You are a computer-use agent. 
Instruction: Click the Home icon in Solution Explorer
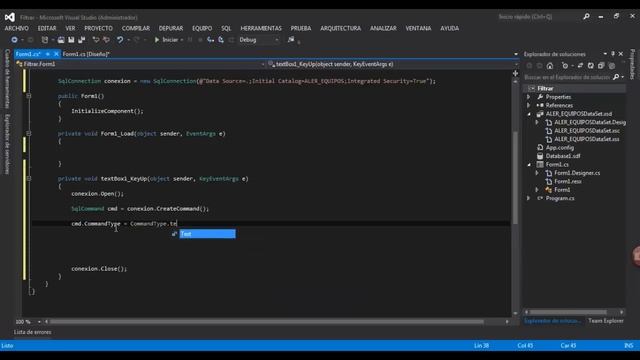pos(550,66)
